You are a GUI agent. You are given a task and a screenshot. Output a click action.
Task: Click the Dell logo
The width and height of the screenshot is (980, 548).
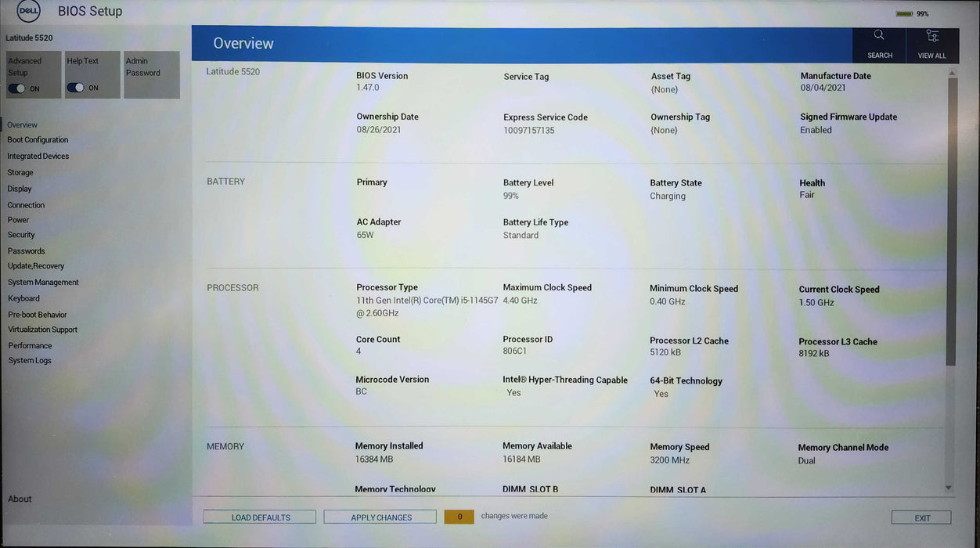tap(28, 11)
